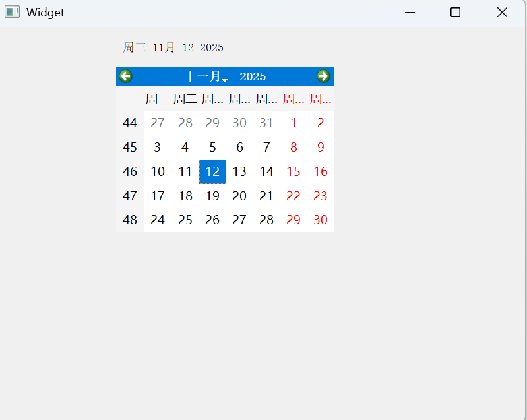Select November 13 in the calendar
Image resolution: width=527 pixels, height=420 pixels.
click(239, 171)
